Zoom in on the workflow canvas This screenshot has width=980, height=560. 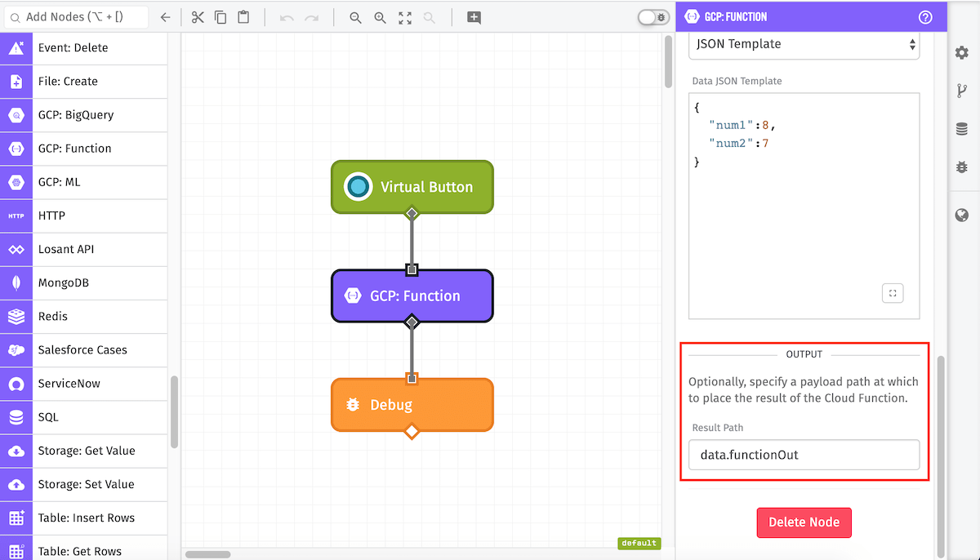pyautogui.click(x=380, y=17)
